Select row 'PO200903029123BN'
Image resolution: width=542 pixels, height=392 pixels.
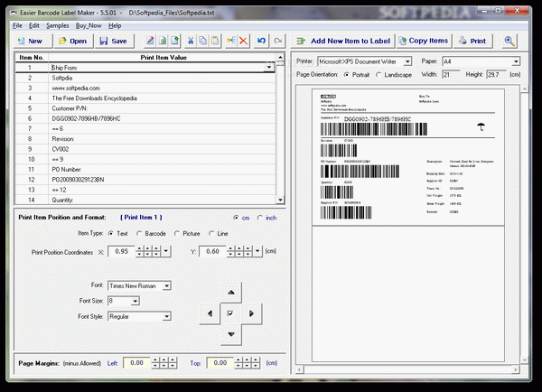pyautogui.click(x=145, y=180)
